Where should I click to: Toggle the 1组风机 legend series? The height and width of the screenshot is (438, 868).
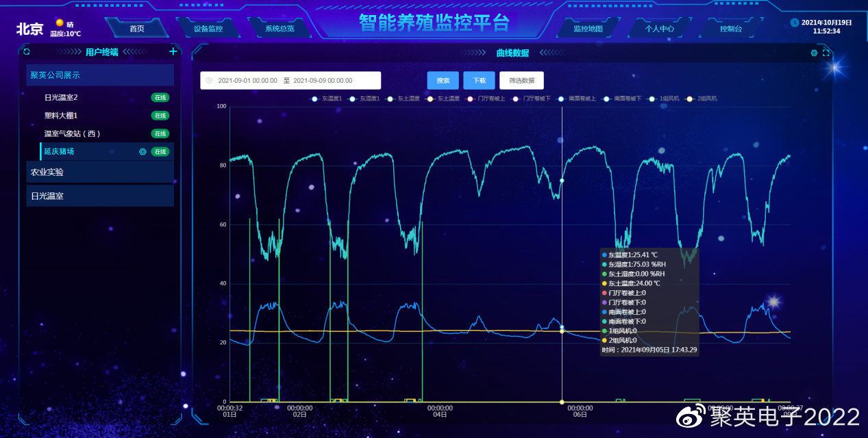point(664,99)
